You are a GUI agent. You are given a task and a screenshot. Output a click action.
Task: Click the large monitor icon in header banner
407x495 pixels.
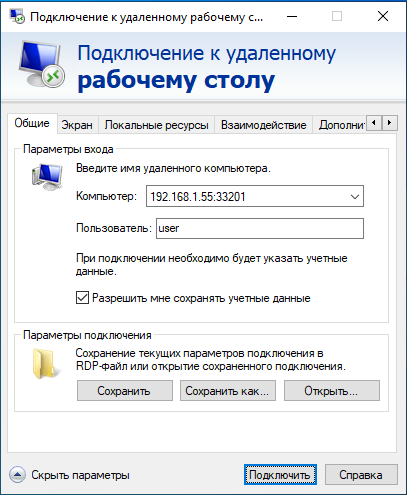point(42,64)
